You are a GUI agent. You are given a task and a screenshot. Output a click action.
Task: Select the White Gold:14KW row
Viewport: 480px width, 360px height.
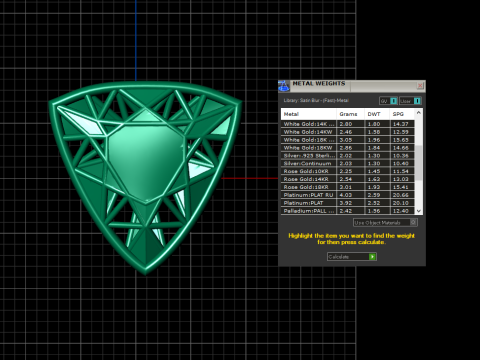348,132
